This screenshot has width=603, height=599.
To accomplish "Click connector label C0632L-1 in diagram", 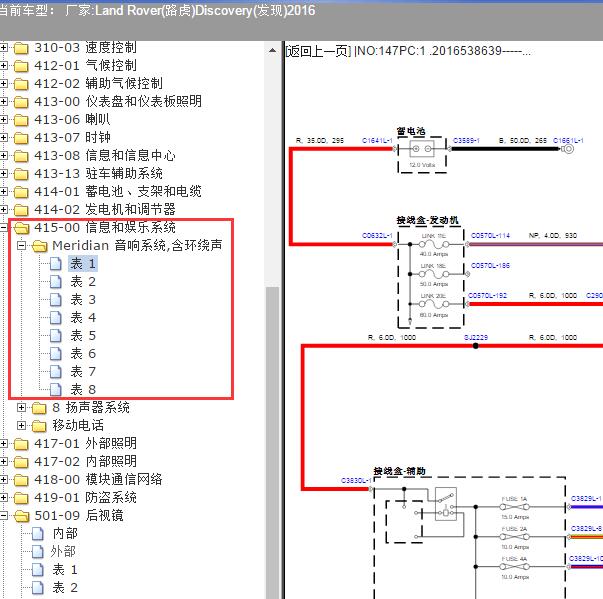I will point(377,235).
